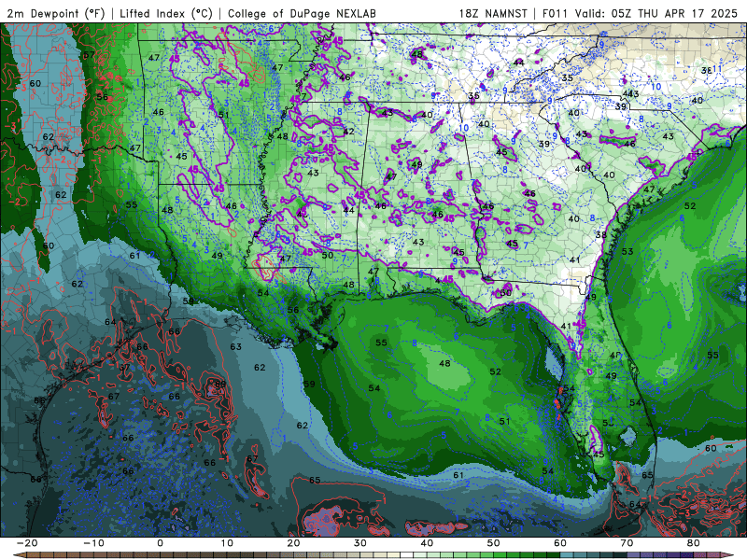Click the '59' dewpoint value off Louisiana
Image resolution: width=747 pixels, height=560 pixels.
click(309, 384)
